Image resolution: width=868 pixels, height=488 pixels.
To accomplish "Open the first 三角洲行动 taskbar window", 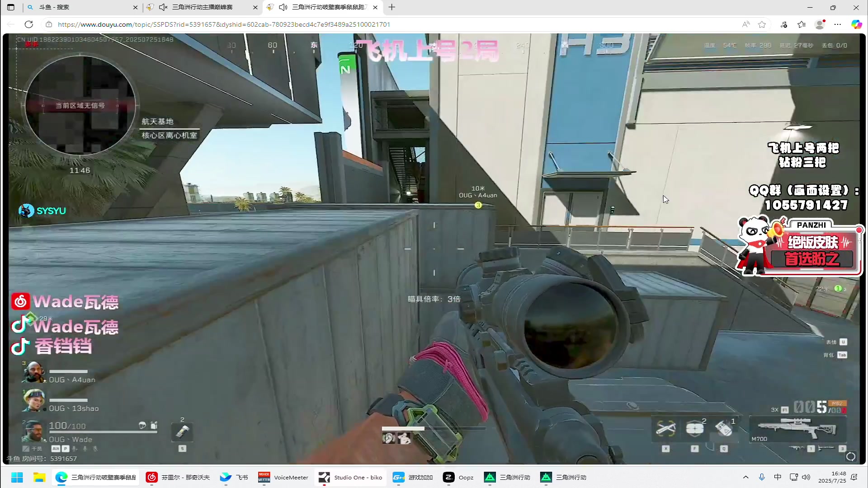I will (507, 477).
